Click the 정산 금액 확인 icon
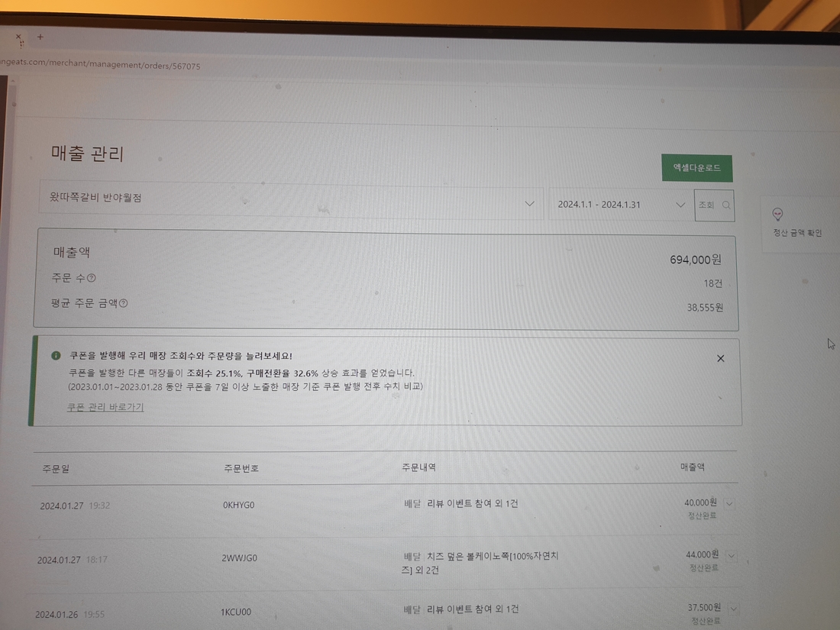Viewport: 840px width, 630px height. [777, 215]
